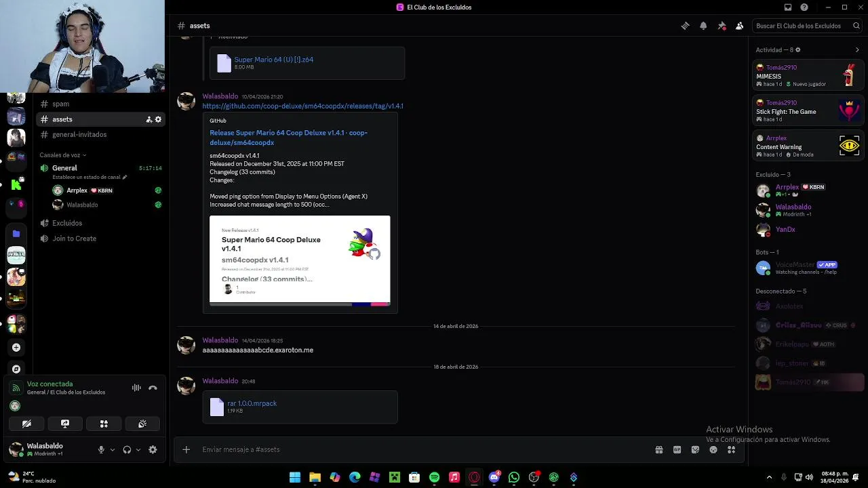Open the Super Mario 64 (U) [!].z64 file
Screen dimensions: 868x488
(x=273, y=60)
